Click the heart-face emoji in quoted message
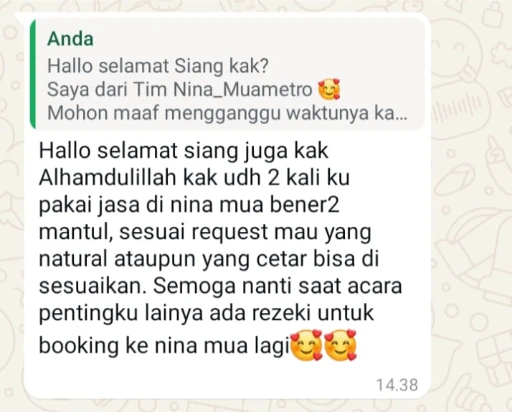Screen dimensions: 512x412 [329, 89]
